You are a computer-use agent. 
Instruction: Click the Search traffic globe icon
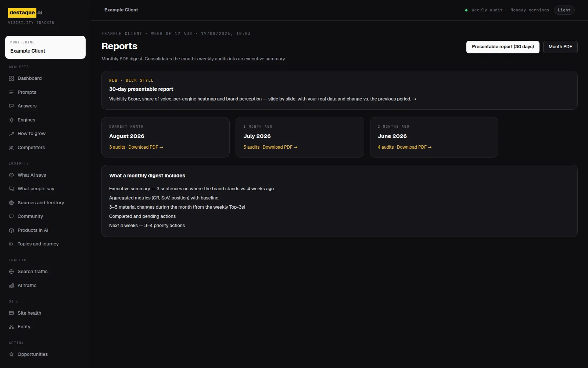click(11, 272)
